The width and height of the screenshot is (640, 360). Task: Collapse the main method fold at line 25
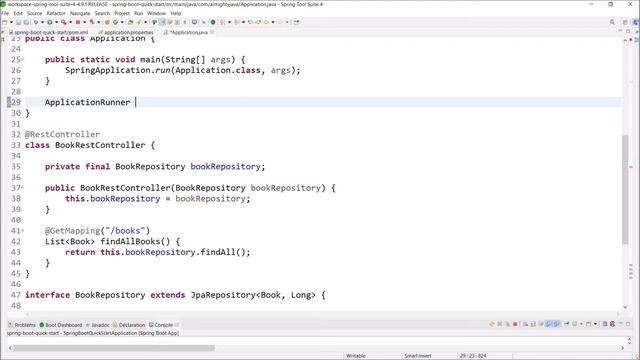click(x=22, y=60)
